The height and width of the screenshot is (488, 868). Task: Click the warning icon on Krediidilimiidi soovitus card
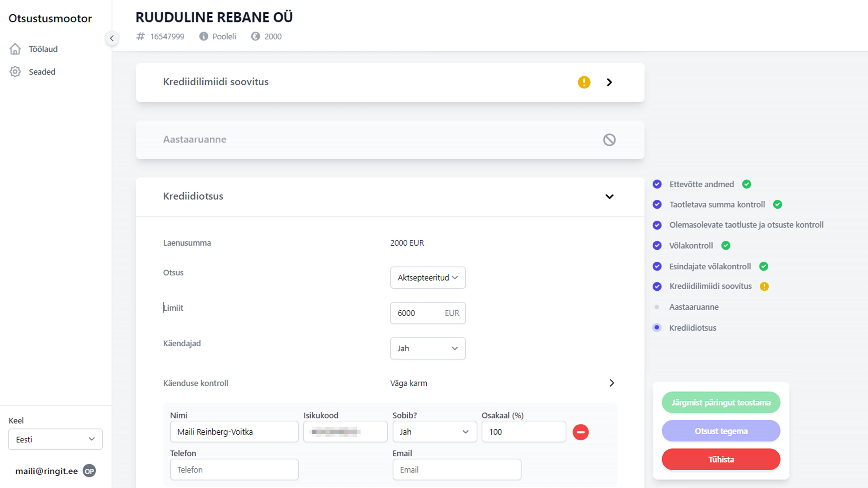(584, 82)
